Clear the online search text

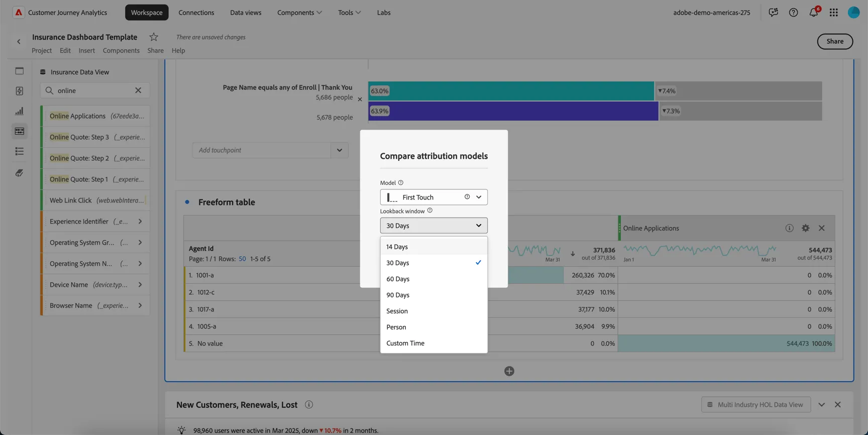138,90
